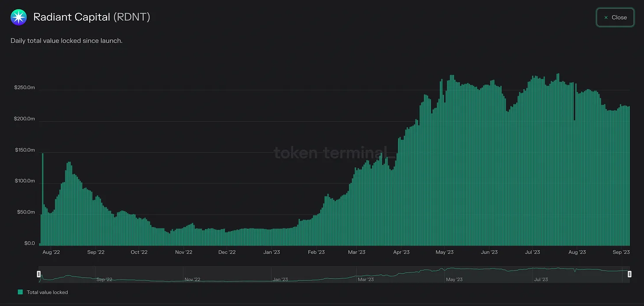Click the Daily total value locked subtitle
Viewport: 644px width, 306px height.
[x=66, y=41]
